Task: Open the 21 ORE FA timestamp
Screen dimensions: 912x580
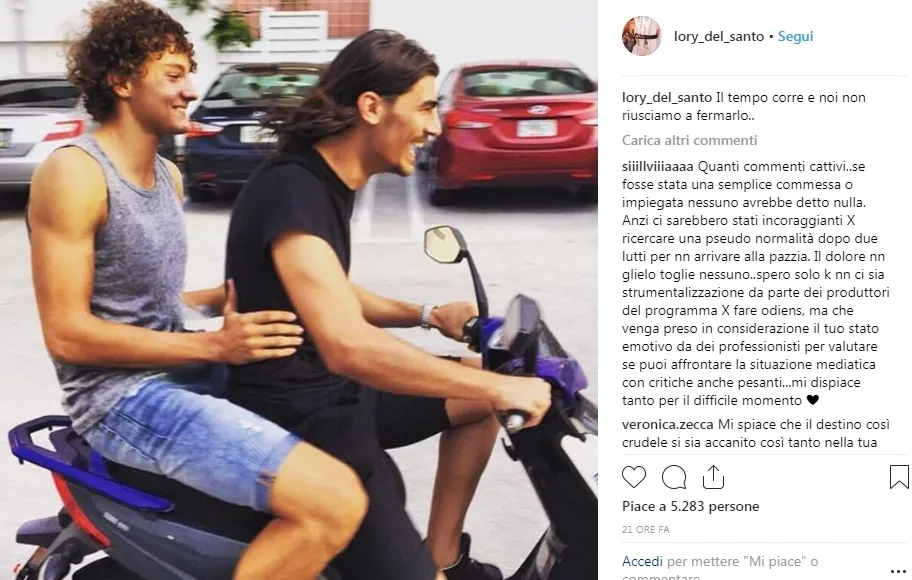Action: point(646,529)
